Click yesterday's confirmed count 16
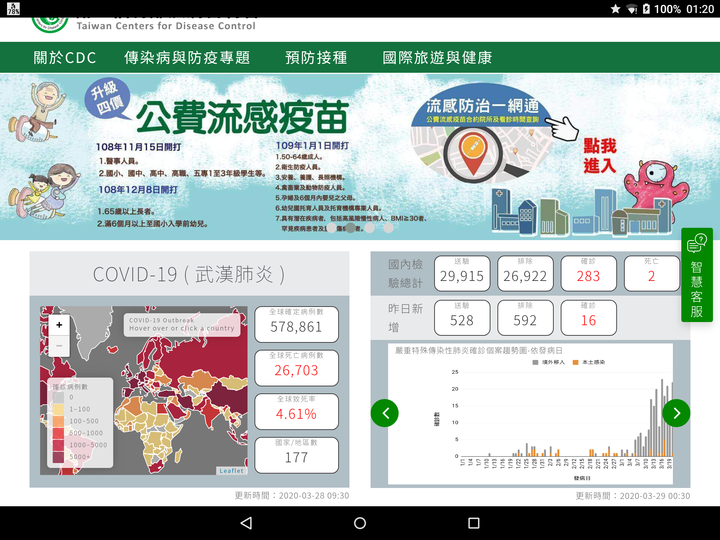 [588, 318]
